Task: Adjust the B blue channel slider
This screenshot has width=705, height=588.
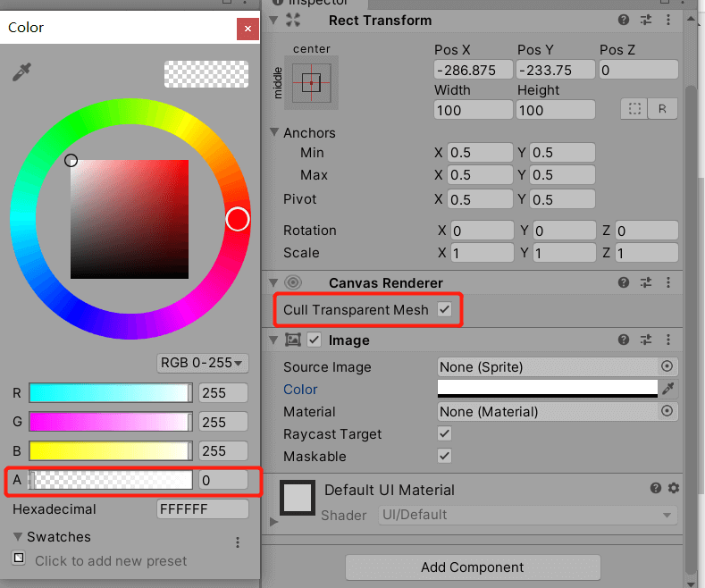Action: [111, 451]
